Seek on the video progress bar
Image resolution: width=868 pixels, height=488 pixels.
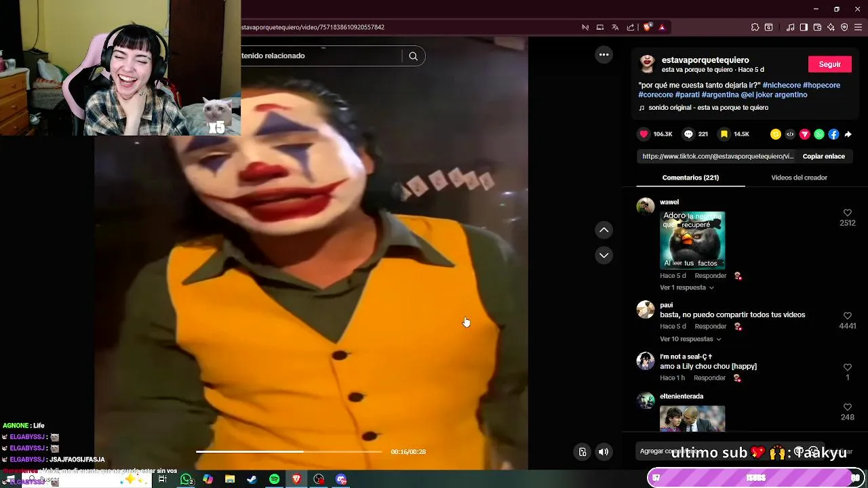289,451
